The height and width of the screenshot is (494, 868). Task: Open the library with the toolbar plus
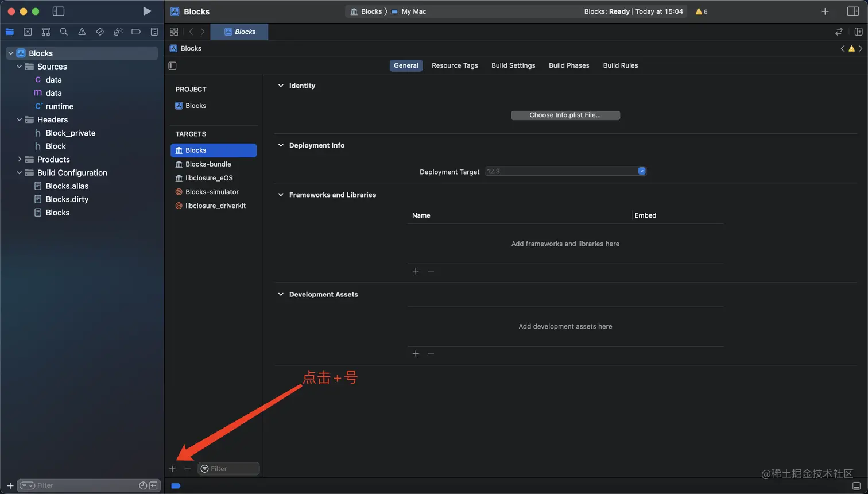[x=825, y=11]
